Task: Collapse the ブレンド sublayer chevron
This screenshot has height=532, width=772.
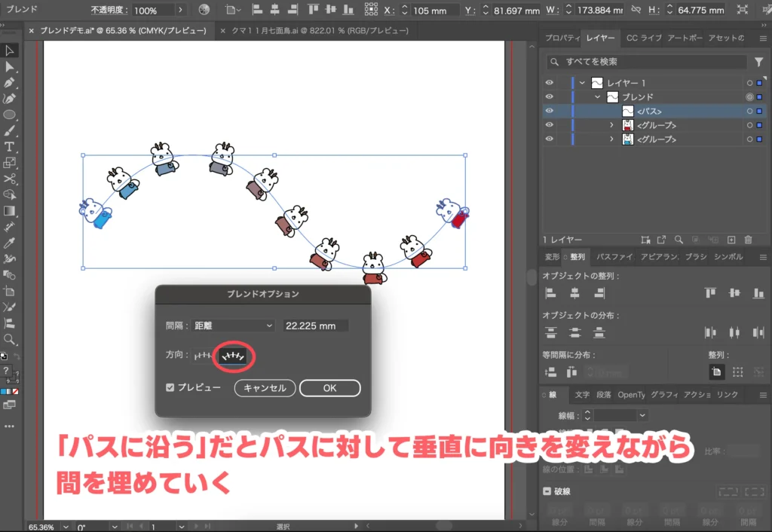Action: pyautogui.click(x=597, y=96)
